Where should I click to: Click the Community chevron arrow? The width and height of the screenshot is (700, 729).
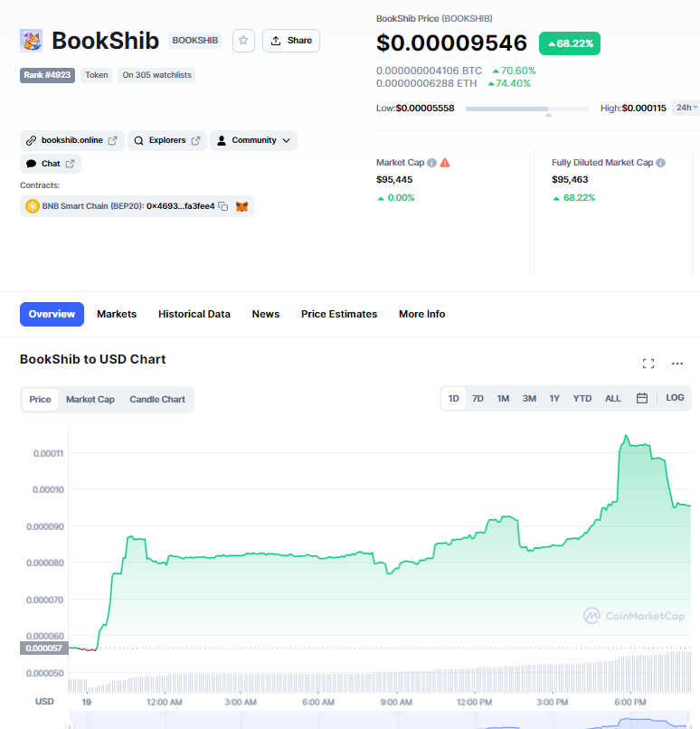287,140
